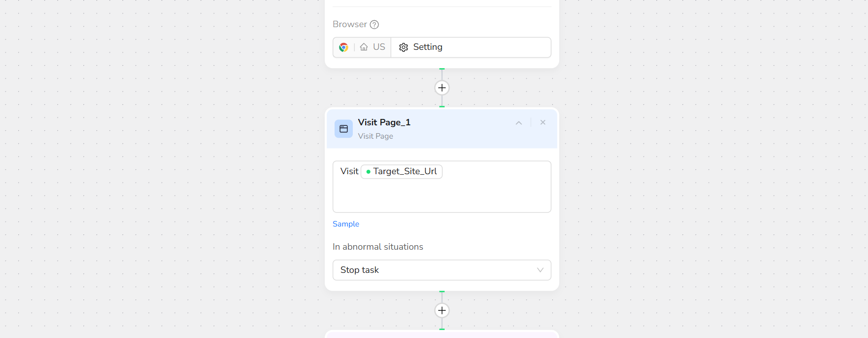Click the Visit Page subtitle text
Screen dimensions: 868x338
[376, 136]
